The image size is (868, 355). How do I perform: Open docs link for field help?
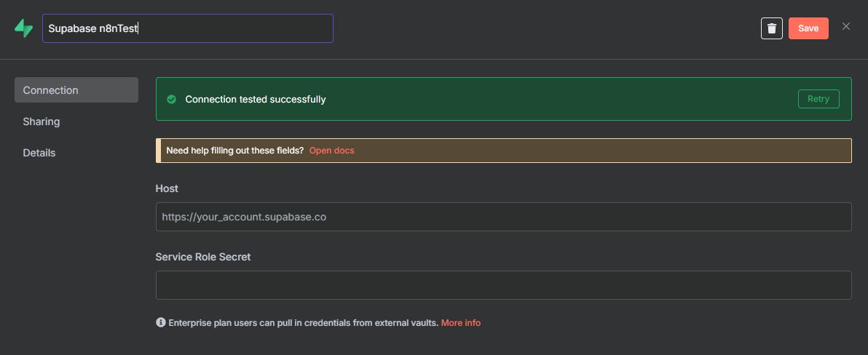tap(331, 151)
